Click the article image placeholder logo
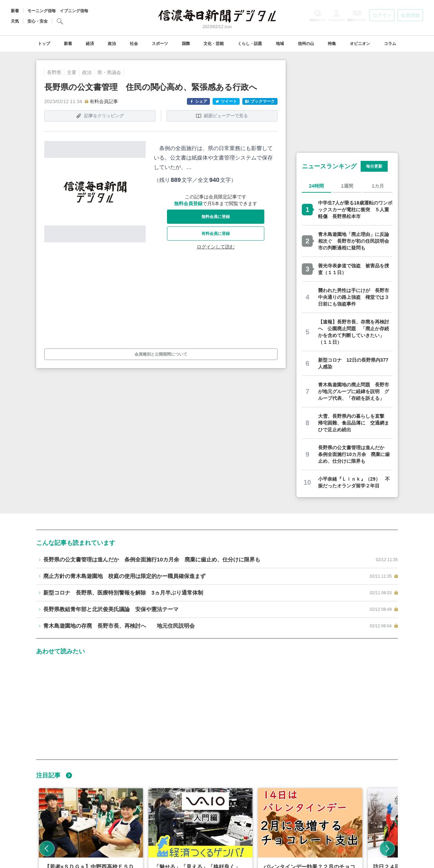 click(x=95, y=192)
